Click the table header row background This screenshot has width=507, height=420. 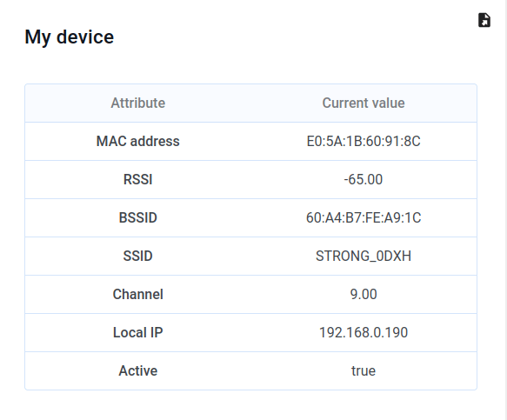[251, 103]
